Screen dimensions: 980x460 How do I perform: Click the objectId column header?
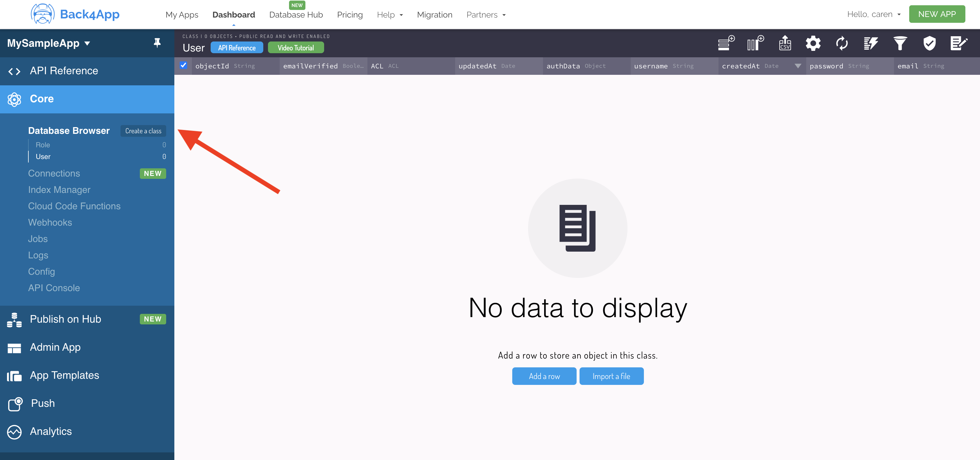(x=235, y=66)
